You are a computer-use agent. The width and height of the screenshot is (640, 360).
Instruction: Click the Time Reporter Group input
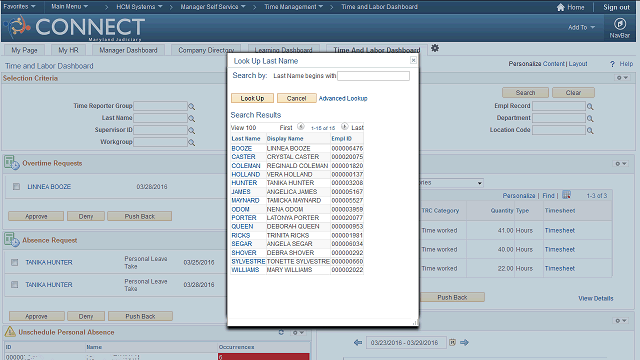coord(160,106)
